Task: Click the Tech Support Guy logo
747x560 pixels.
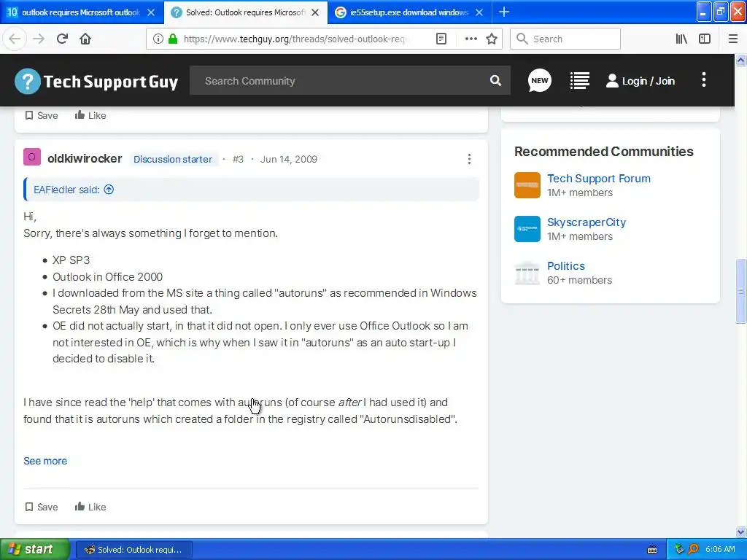Action: click(x=97, y=82)
